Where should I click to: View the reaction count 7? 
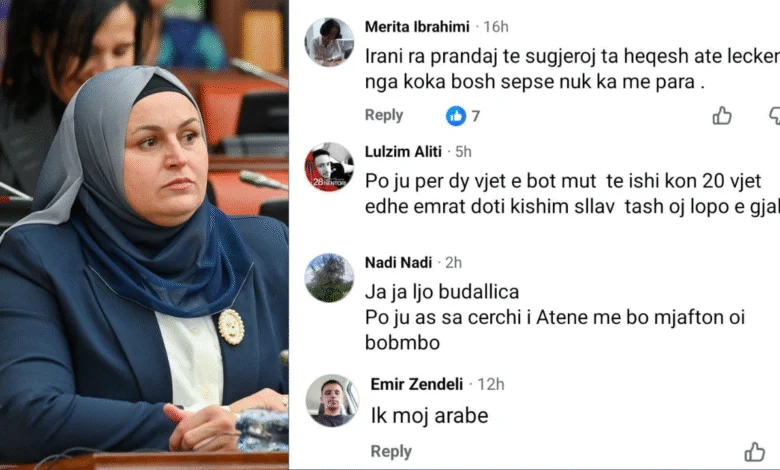point(476,116)
